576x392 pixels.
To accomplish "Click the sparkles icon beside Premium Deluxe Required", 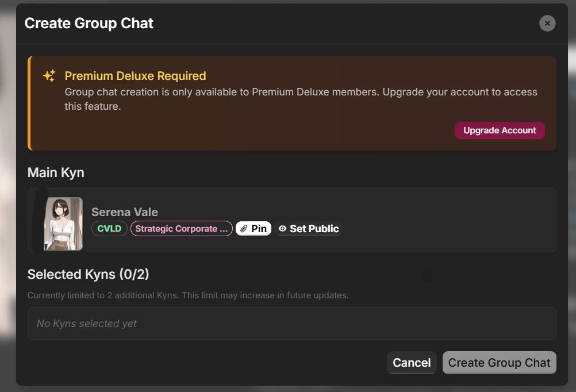I will coord(48,75).
